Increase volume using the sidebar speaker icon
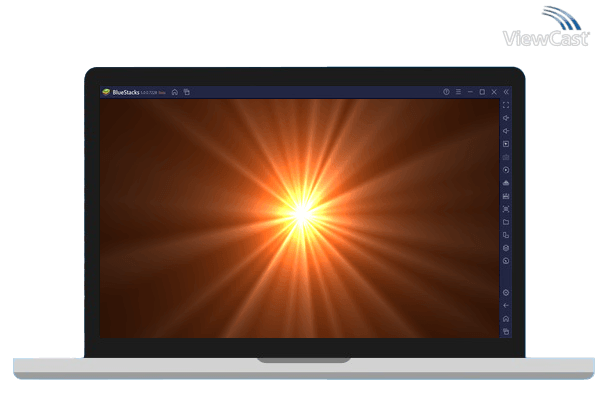 click(x=506, y=118)
